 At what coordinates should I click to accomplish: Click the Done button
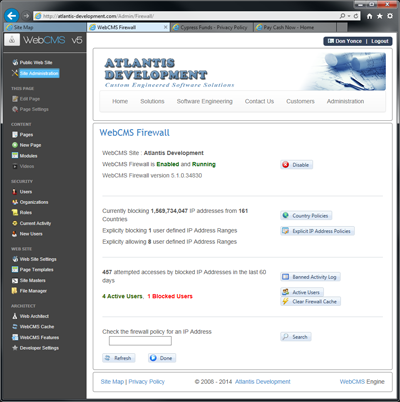coord(162,358)
